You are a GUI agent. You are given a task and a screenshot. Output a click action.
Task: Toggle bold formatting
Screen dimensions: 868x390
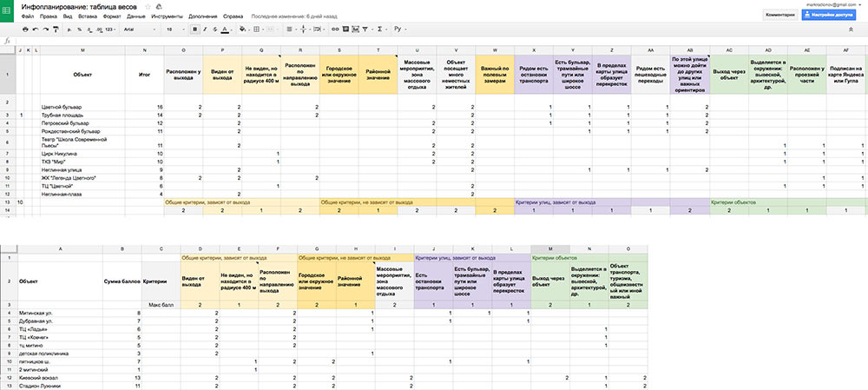point(195,29)
